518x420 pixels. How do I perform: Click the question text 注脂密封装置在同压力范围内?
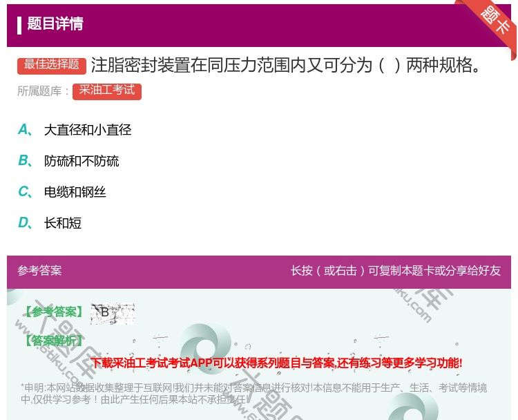(x=286, y=65)
